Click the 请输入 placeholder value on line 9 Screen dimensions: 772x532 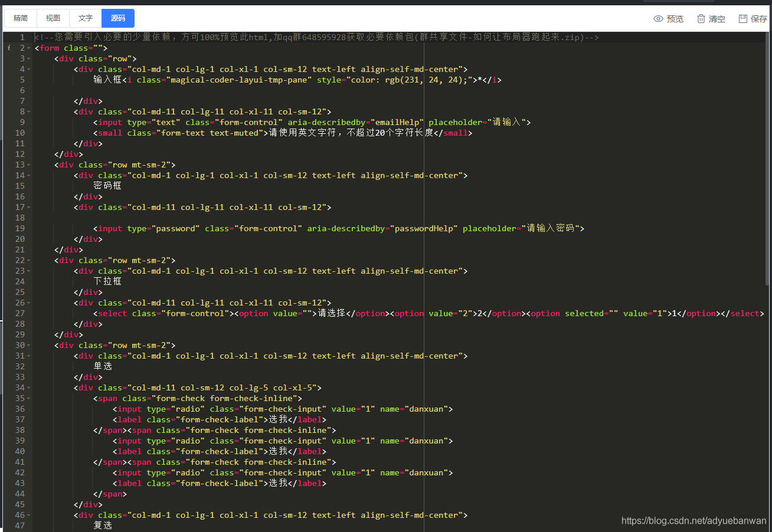click(x=506, y=122)
